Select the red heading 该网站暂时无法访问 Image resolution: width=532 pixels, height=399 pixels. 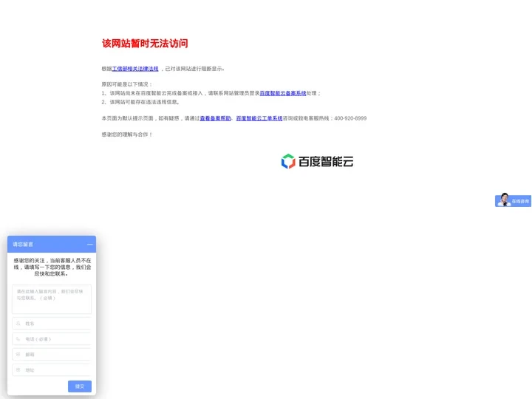145,44
